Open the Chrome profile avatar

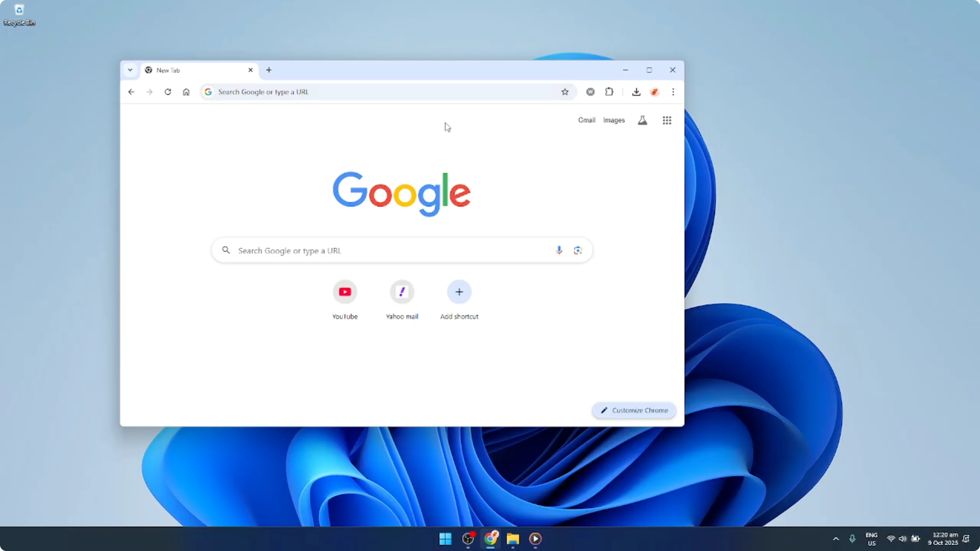click(x=655, y=92)
